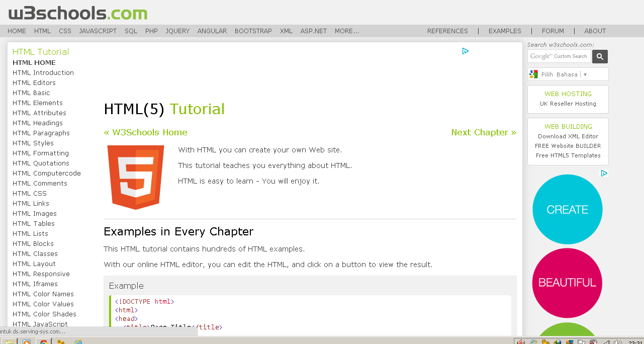Click the w3schools.com logo
The image size is (644, 344).
point(78,13)
